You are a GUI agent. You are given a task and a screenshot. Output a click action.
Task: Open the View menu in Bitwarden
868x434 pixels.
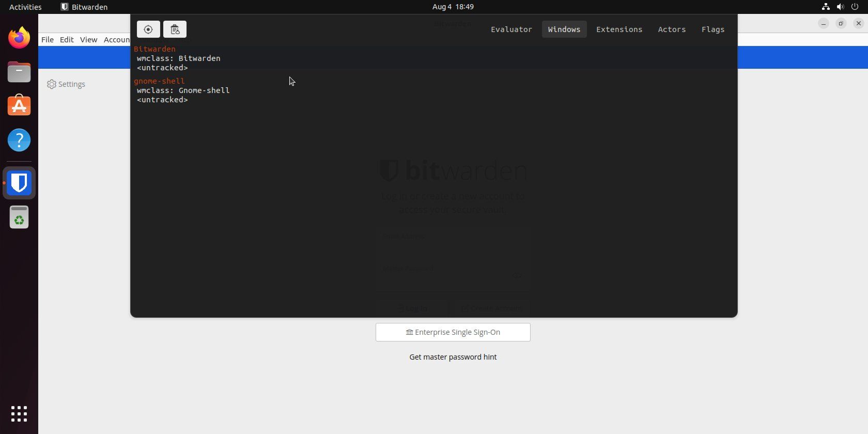point(88,40)
